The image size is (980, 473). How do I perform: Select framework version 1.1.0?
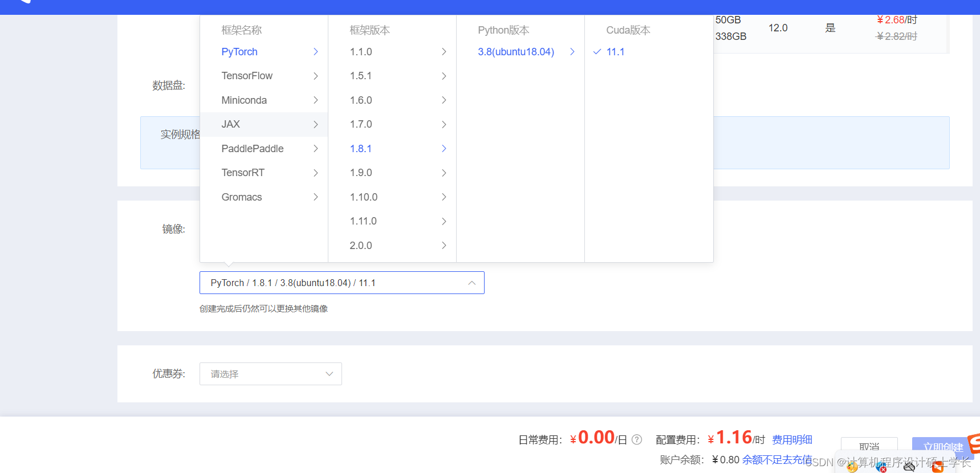tap(392, 52)
